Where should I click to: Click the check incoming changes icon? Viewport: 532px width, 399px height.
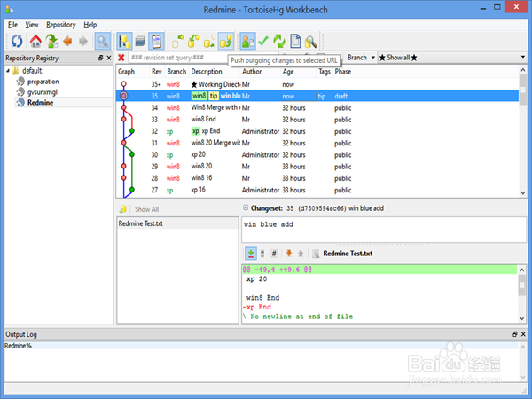tap(178, 42)
